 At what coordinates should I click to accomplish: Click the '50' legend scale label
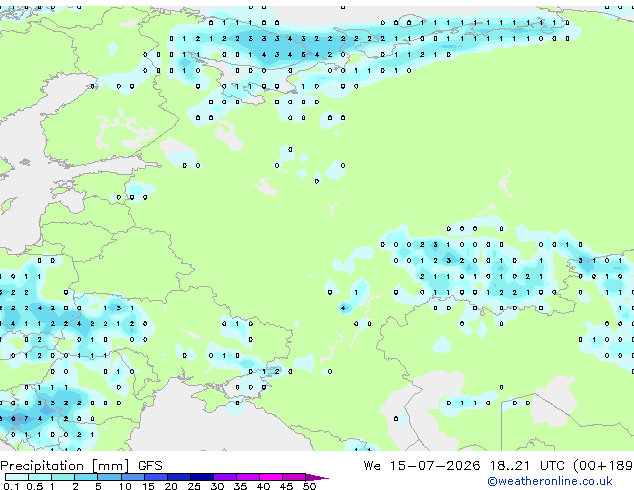coord(310,486)
